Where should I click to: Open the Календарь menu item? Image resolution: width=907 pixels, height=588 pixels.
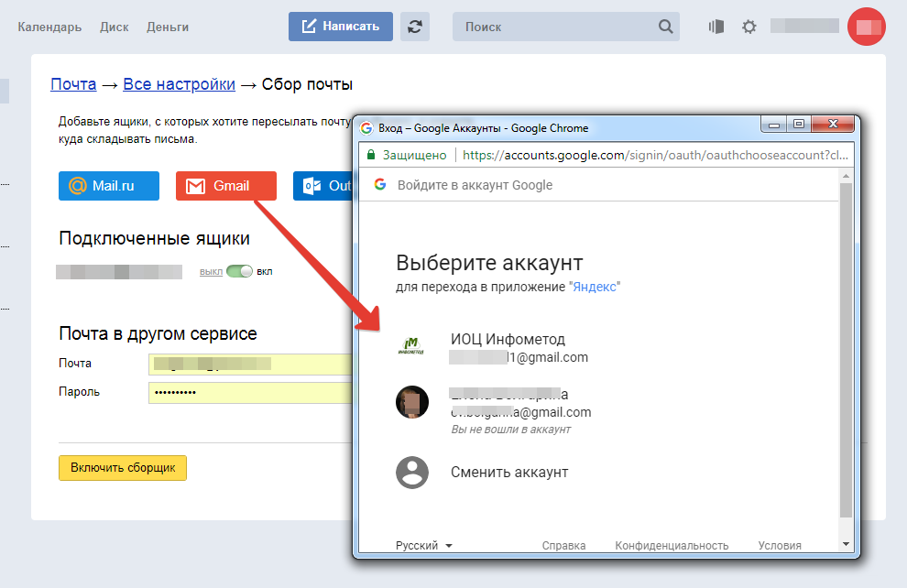(x=49, y=27)
